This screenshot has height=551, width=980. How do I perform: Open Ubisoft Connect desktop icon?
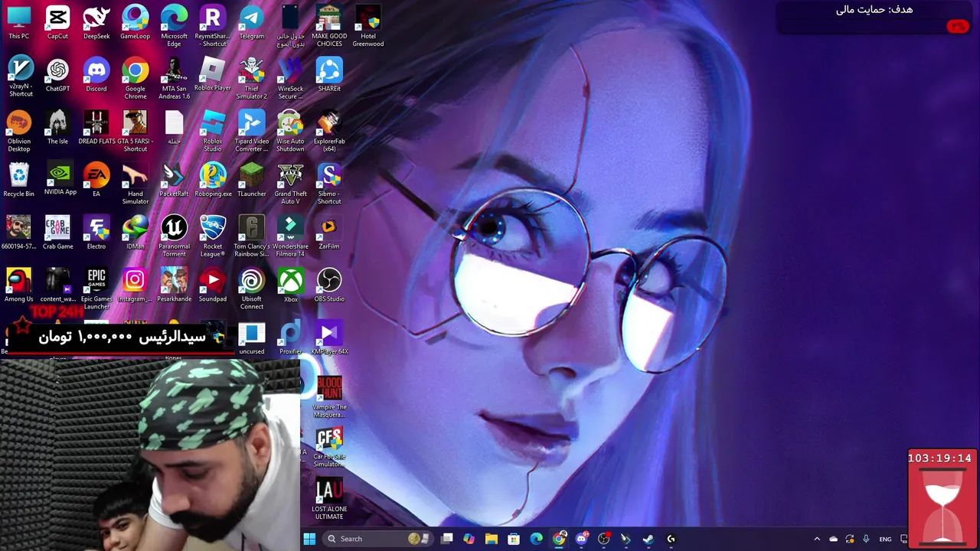pos(252,289)
